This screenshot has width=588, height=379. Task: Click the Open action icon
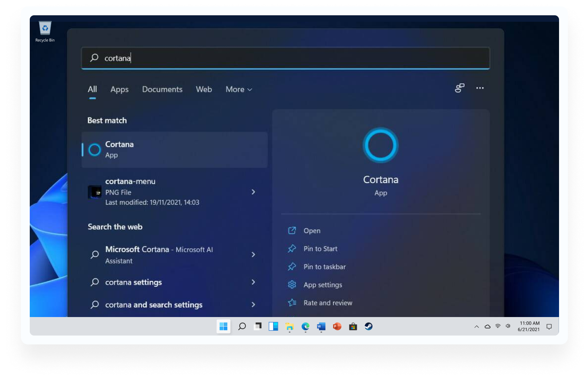click(x=292, y=231)
